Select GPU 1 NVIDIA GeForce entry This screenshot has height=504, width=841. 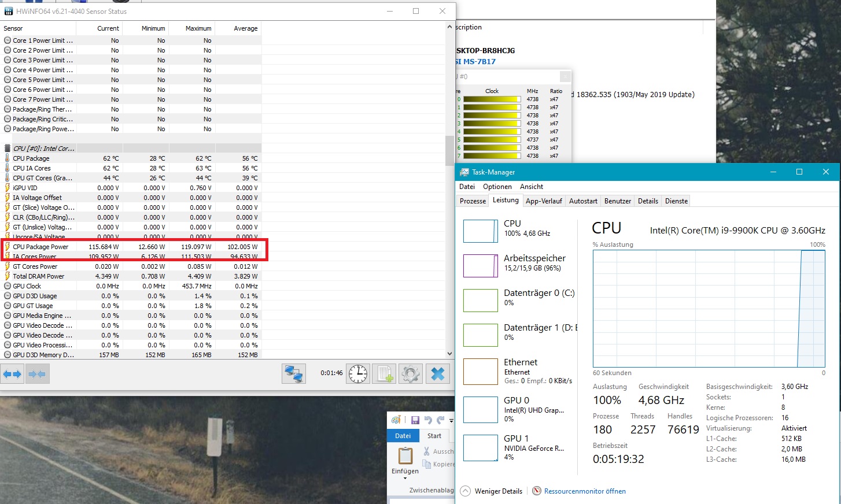click(x=518, y=447)
